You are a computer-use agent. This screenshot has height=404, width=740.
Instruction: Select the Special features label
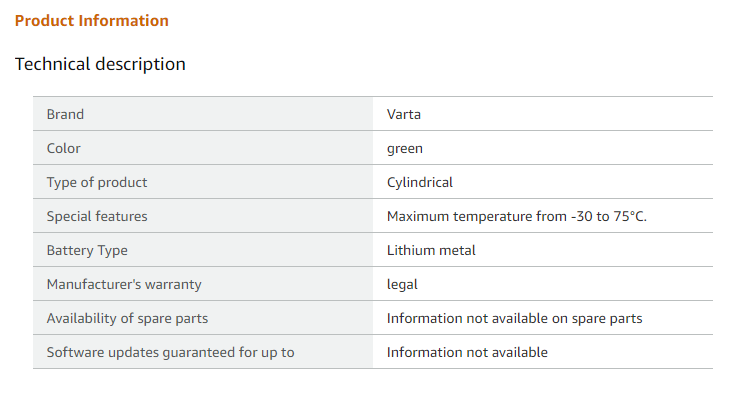click(x=97, y=216)
